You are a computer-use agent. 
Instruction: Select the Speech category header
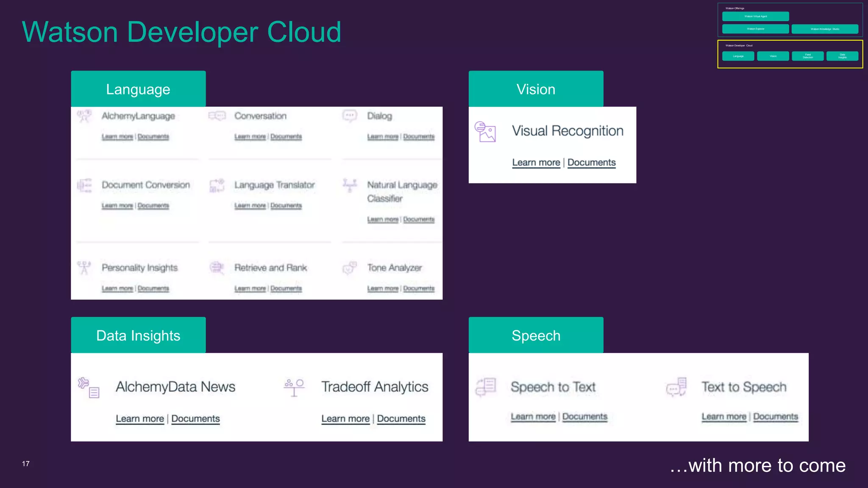(536, 335)
